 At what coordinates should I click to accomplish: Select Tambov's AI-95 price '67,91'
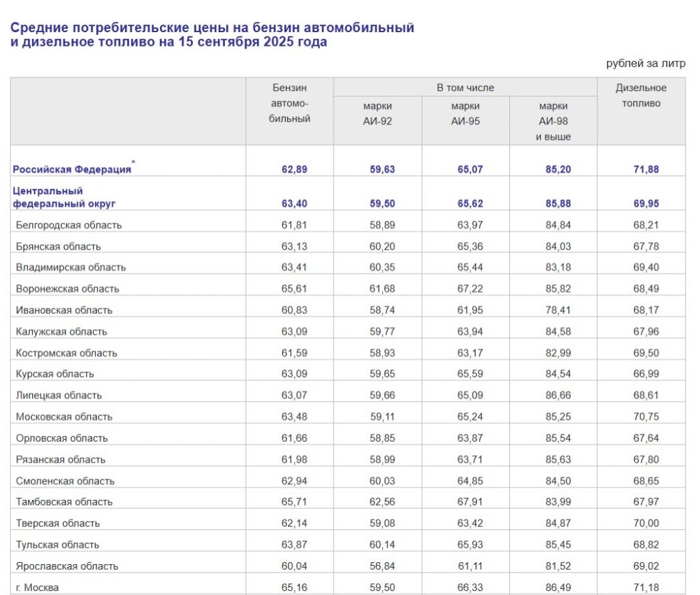[470, 502]
